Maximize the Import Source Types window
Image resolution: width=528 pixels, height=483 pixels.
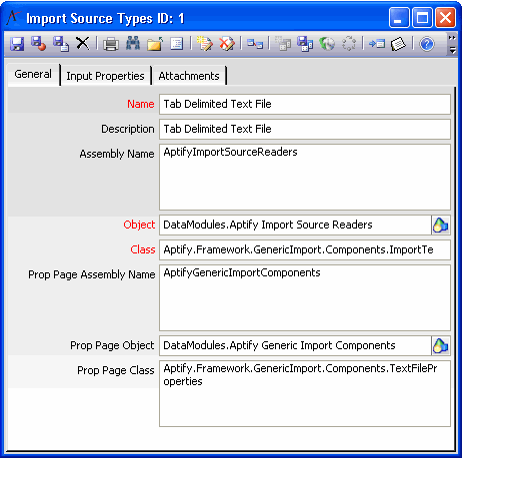tap(422, 18)
